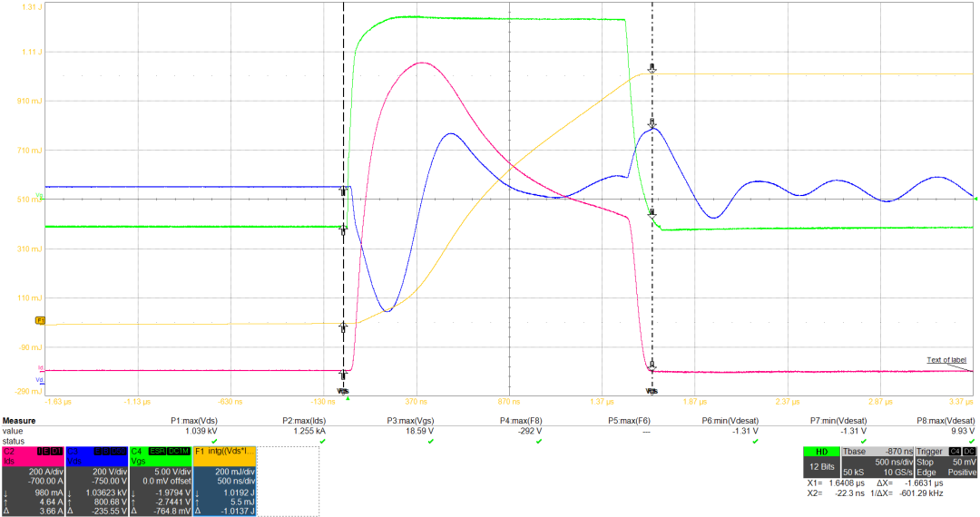This screenshot has height=517, width=980.
Task: Click the ΔX= -1.6631 µs readout
Action: pyautogui.click(x=910, y=483)
